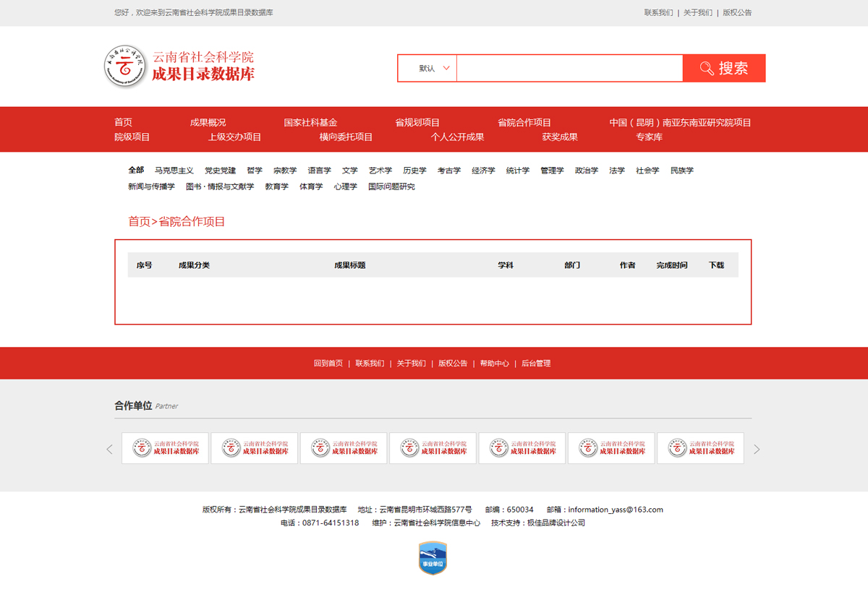Screen dimensions: 868x610
Task: Filter by 宗教学 discipline
Action: (285, 171)
